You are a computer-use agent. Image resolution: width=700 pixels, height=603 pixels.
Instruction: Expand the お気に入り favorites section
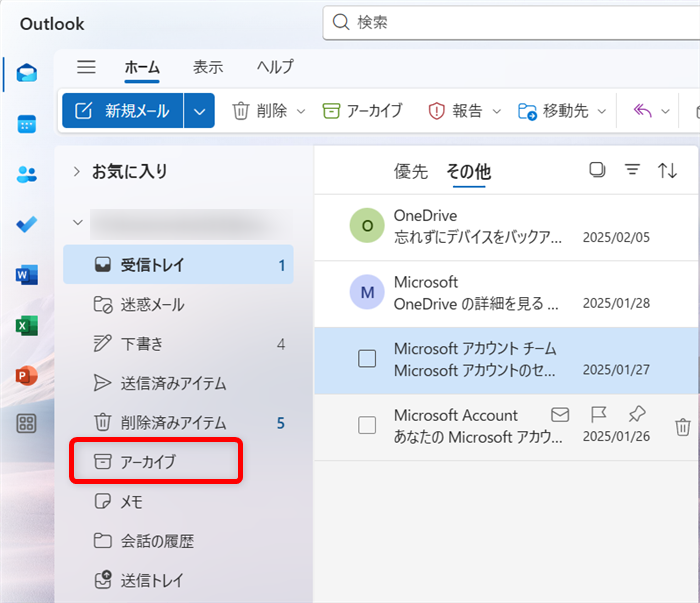pyautogui.click(x=76, y=172)
